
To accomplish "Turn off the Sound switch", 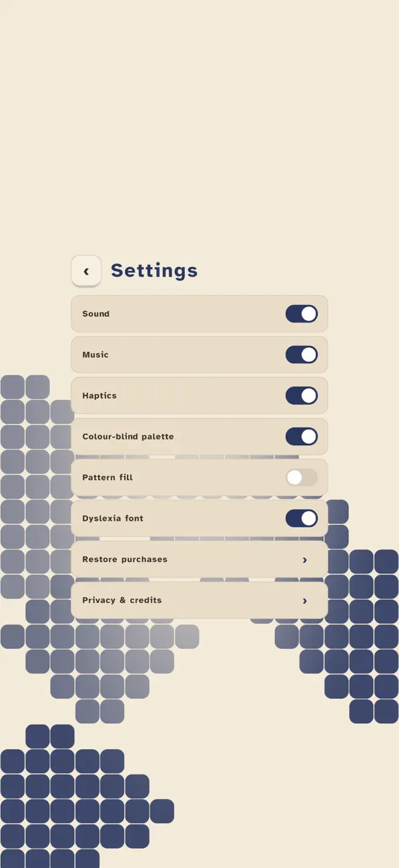I will [302, 314].
